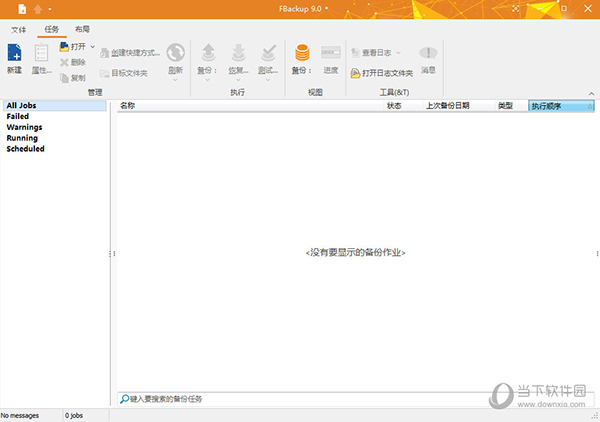Viewport: 600px width, 422px height.
Task: Click the 刷新 (Refresh) globe icon
Action: [x=176, y=52]
